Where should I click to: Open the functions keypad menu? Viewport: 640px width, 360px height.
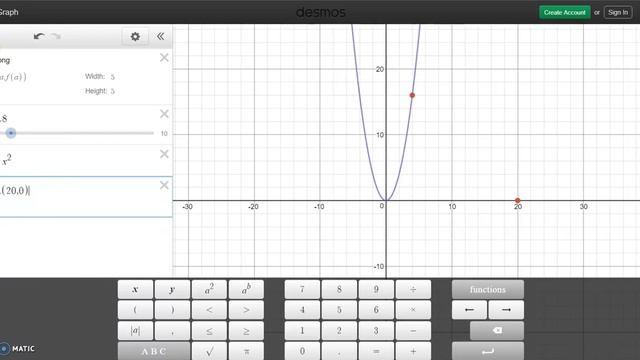(488, 289)
